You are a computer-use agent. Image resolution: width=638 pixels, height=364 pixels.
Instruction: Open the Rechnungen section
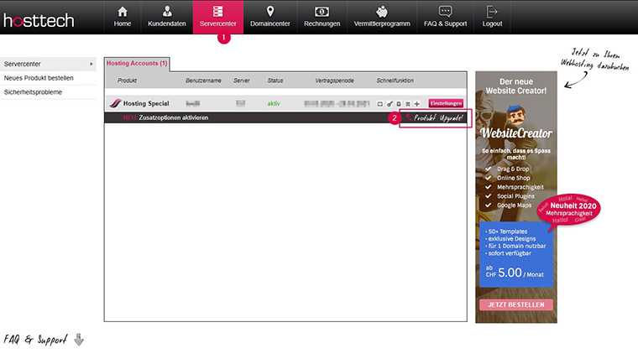tap(322, 17)
